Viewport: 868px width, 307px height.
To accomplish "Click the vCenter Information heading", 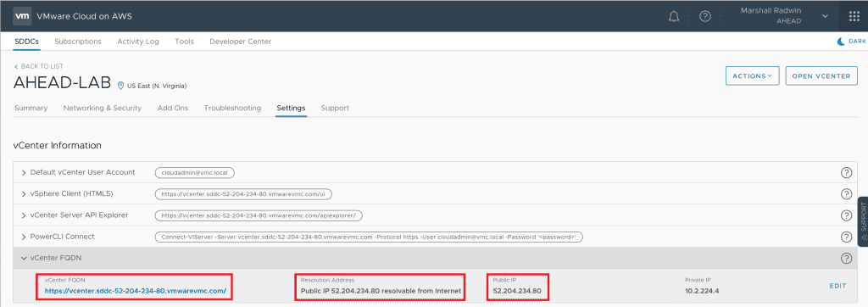I will [58, 146].
